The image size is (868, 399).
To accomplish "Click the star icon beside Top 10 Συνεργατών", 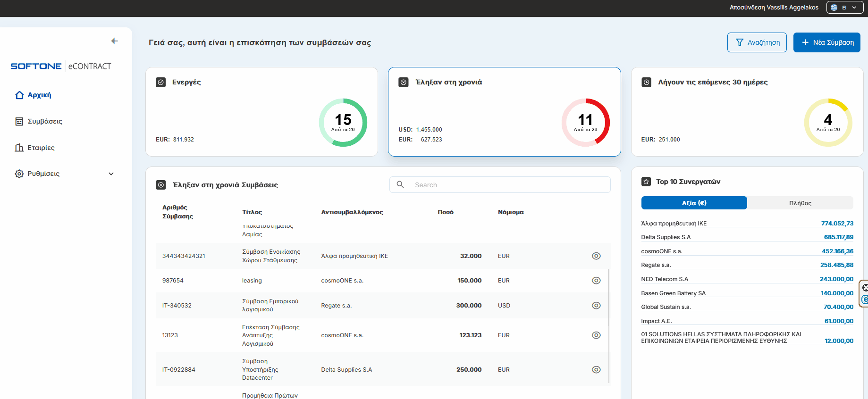I will coord(646,182).
